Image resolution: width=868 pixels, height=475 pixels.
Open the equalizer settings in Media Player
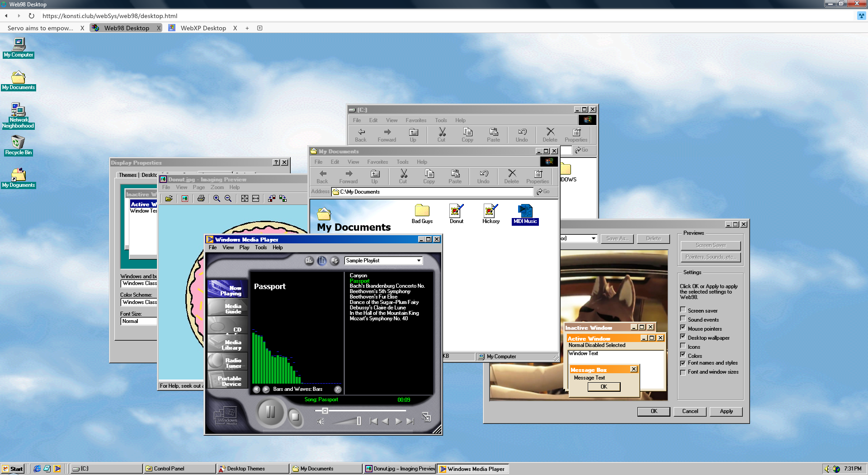coord(309,261)
